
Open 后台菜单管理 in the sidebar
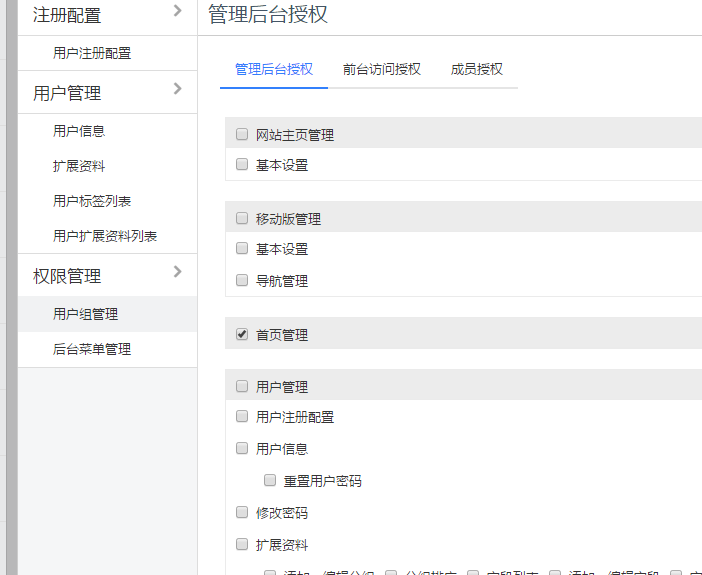(x=92, y=349)
